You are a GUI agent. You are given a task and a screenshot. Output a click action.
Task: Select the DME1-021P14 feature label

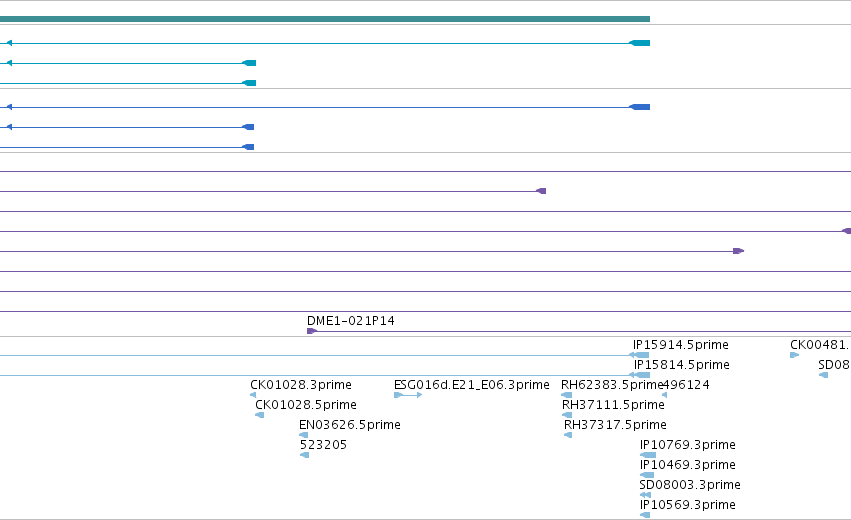351,321
